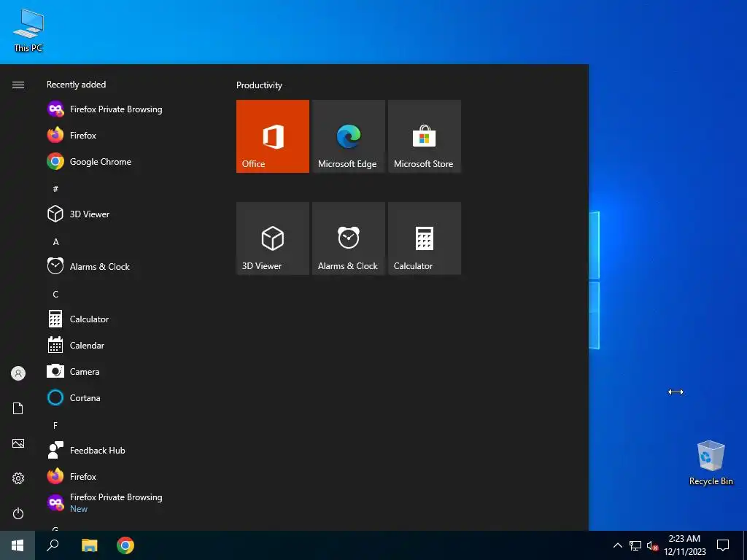The image size is (747, 560).
Task: Expand the Start menu hamburger button
Action: [x=18, y=85]
